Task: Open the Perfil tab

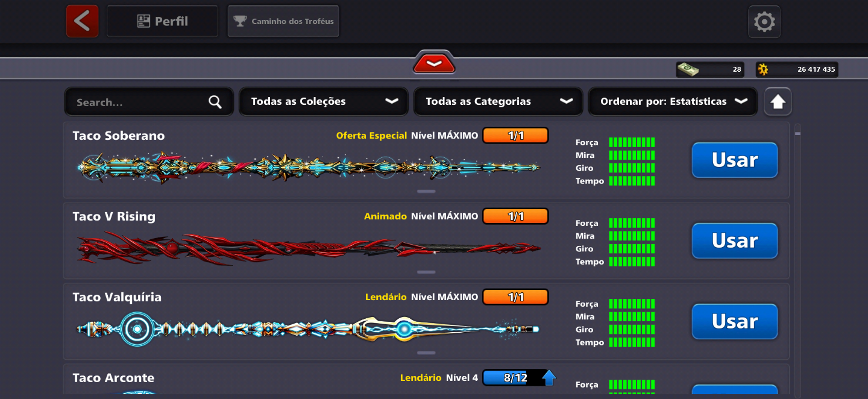Action: [162, 21]
